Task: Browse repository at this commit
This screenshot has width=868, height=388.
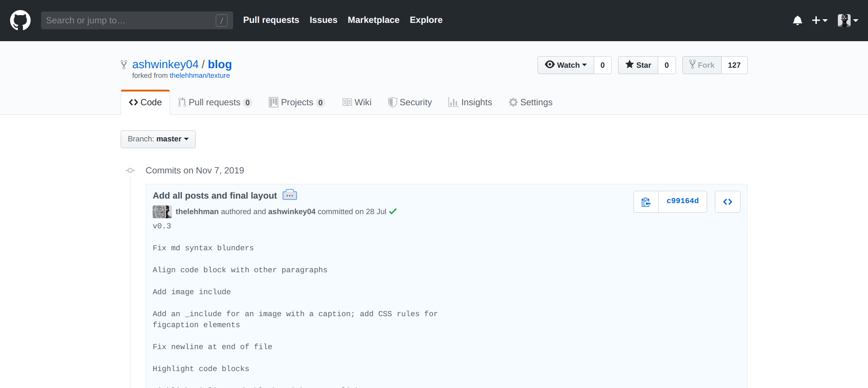Action: click(728, 202)
